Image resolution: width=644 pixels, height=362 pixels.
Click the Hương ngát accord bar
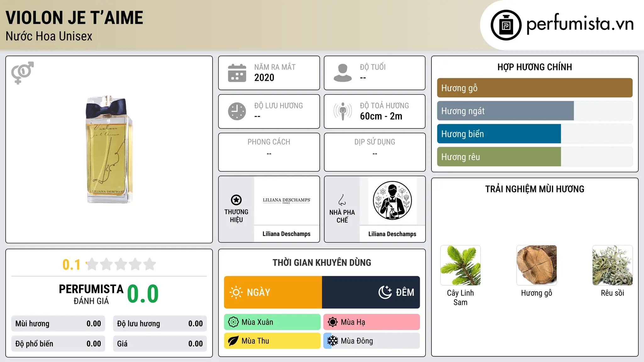pos(535,111)
